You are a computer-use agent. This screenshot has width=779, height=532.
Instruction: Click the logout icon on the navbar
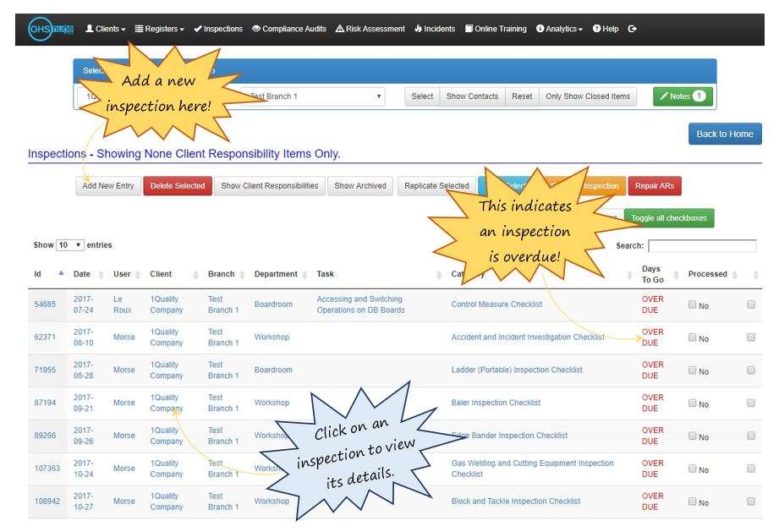pyautogui.click(x=633, y=28)
